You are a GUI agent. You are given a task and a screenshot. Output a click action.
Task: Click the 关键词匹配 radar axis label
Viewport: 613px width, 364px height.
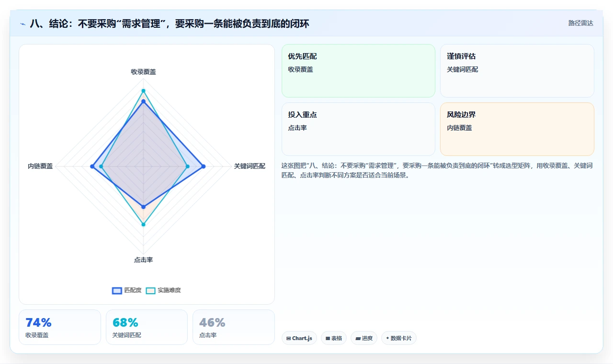point(250,166)
